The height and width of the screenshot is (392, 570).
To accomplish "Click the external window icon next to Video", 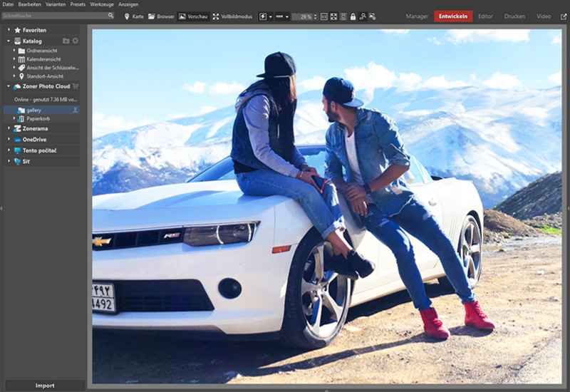I will [x=564, y=16].
